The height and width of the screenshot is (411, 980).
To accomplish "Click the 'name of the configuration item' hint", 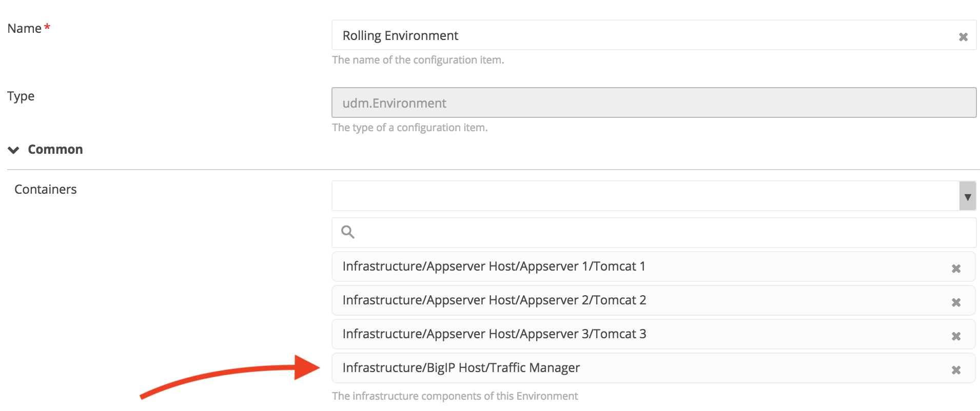I will (x=418, y=60).
